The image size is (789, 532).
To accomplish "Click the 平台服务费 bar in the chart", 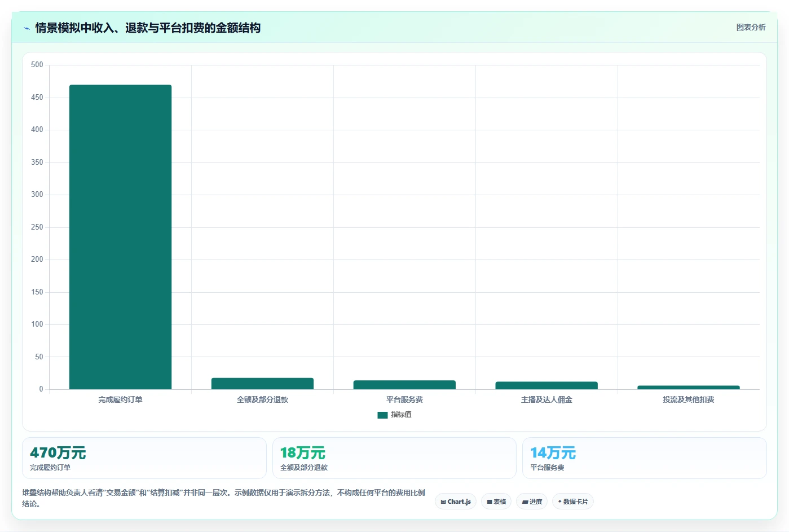I will (404, 385).
